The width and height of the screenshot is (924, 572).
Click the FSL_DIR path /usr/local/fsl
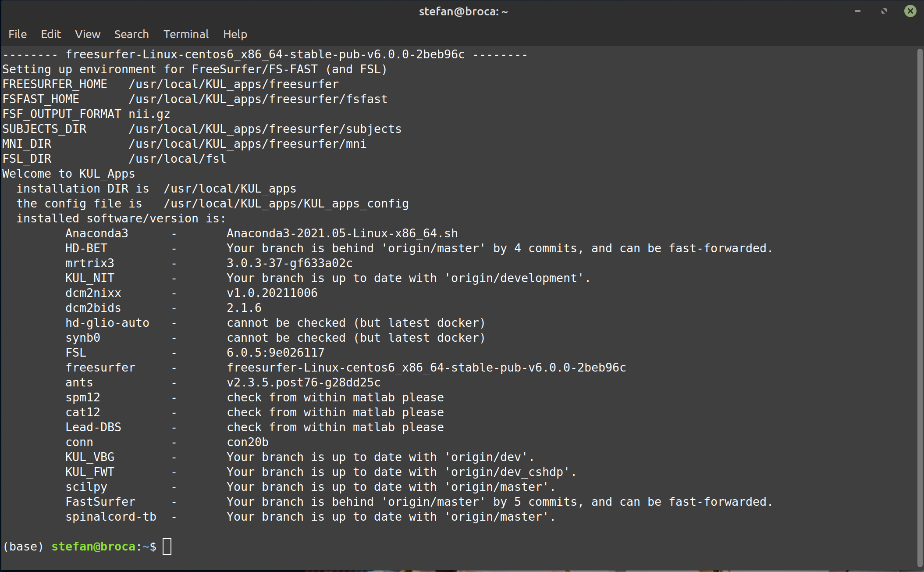pyautogui.click(x=177, y=158)
